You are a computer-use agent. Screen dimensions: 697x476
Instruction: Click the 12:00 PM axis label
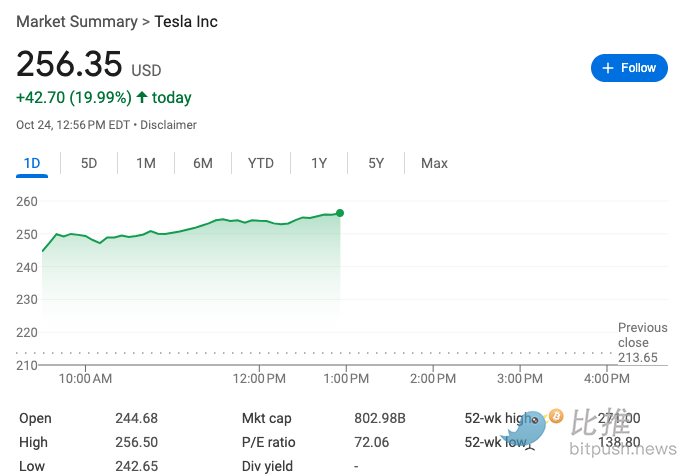click(x=260, y=380)
